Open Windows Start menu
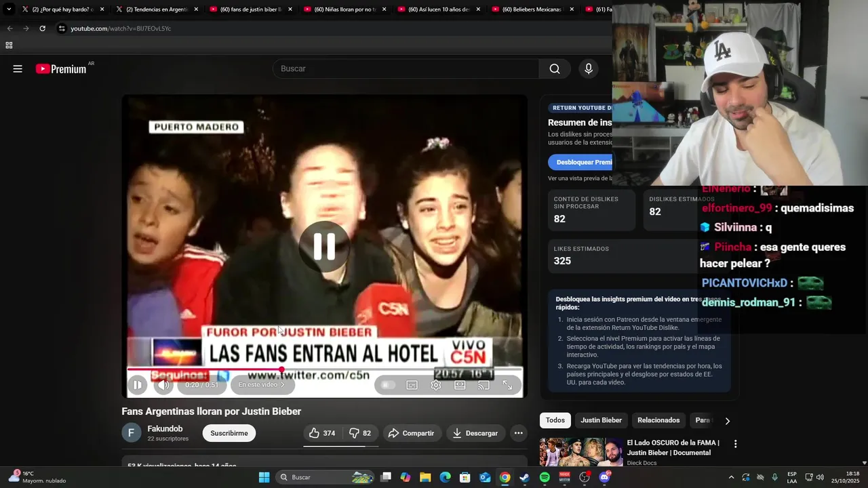 [x=264, y=477]
